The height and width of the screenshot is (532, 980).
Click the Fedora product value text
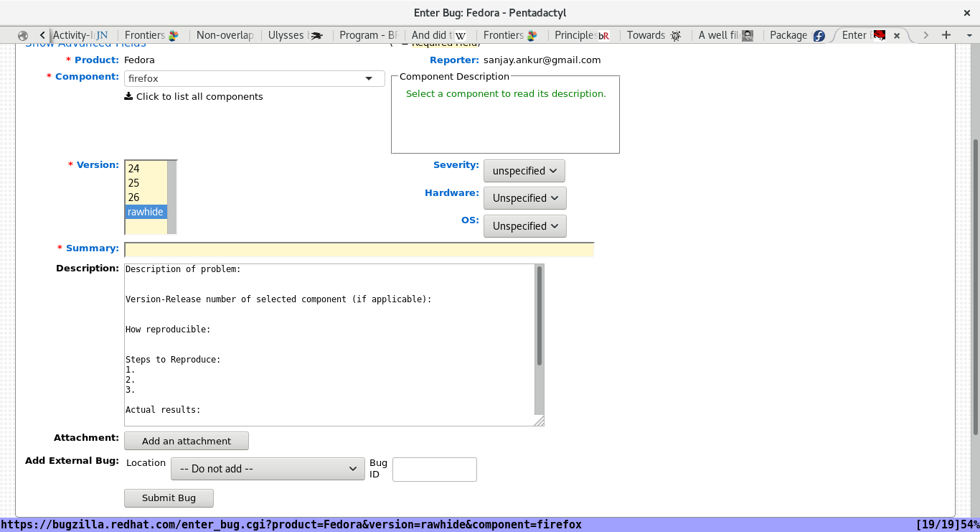tap(139, 60)
